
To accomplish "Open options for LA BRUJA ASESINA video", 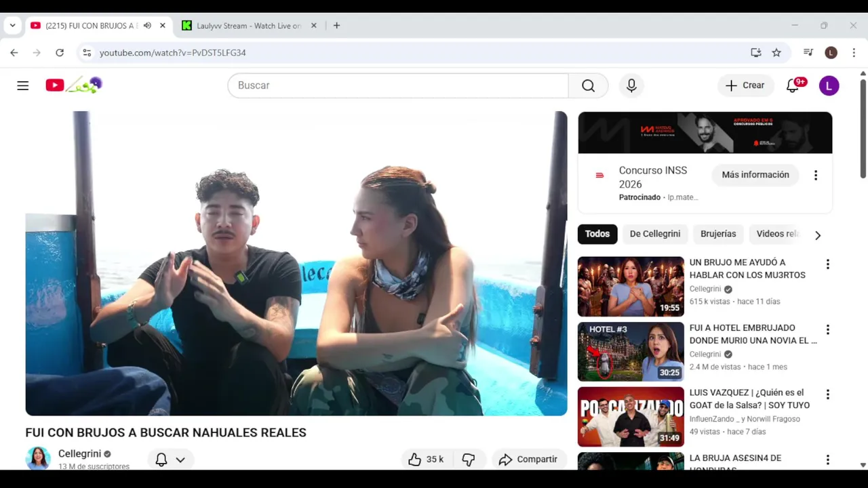I will point(827,460).
